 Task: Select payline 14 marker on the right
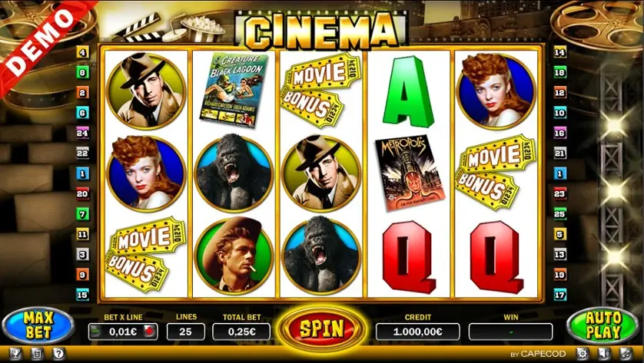[559, 52]
